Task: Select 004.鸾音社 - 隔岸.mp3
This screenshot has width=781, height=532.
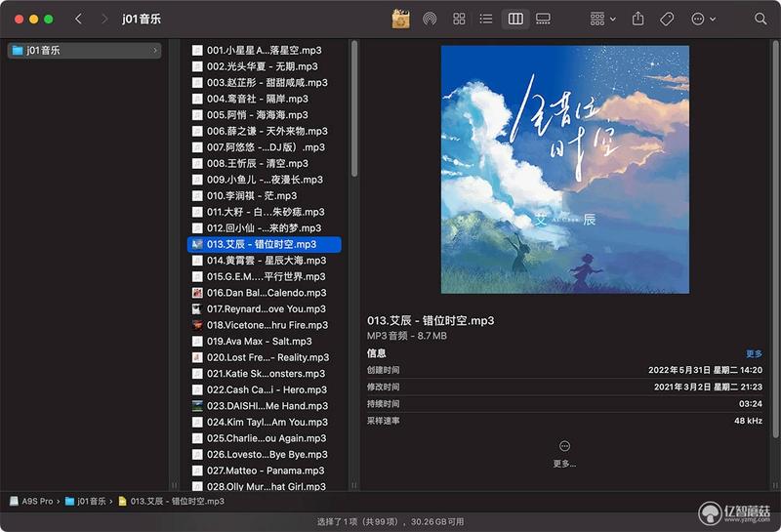Action: (264, 99)
